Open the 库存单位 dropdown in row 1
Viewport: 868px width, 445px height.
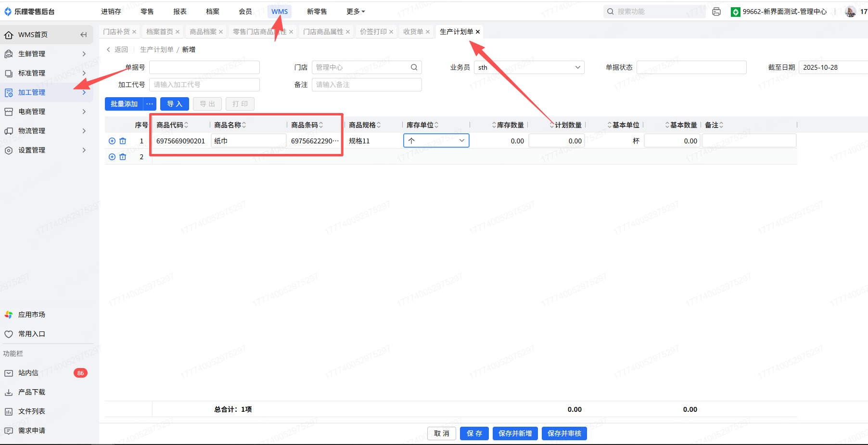tap(436, 140)
